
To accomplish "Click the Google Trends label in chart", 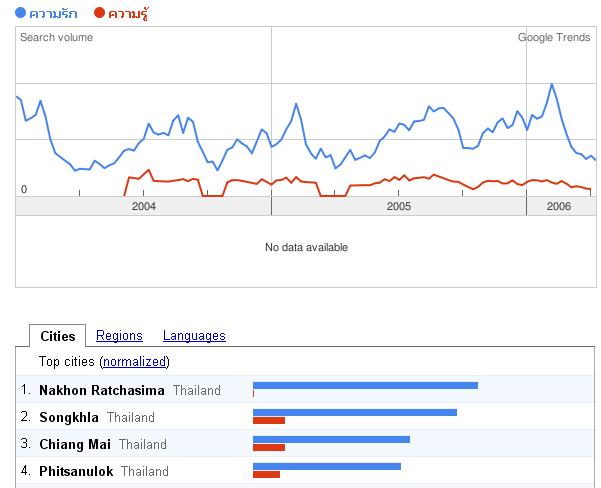I will click(x=554, y=37).
